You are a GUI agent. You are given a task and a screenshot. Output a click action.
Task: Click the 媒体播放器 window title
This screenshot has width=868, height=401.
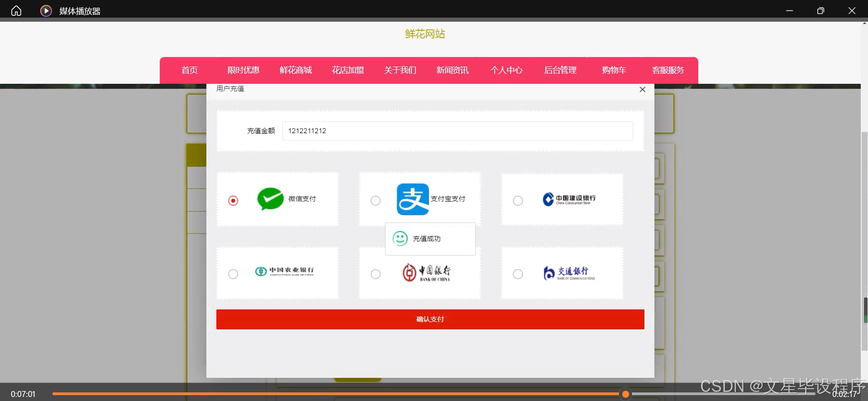(80, 11)
